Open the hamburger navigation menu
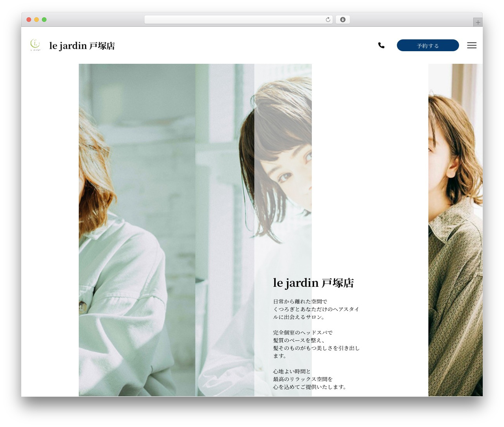 472,45
